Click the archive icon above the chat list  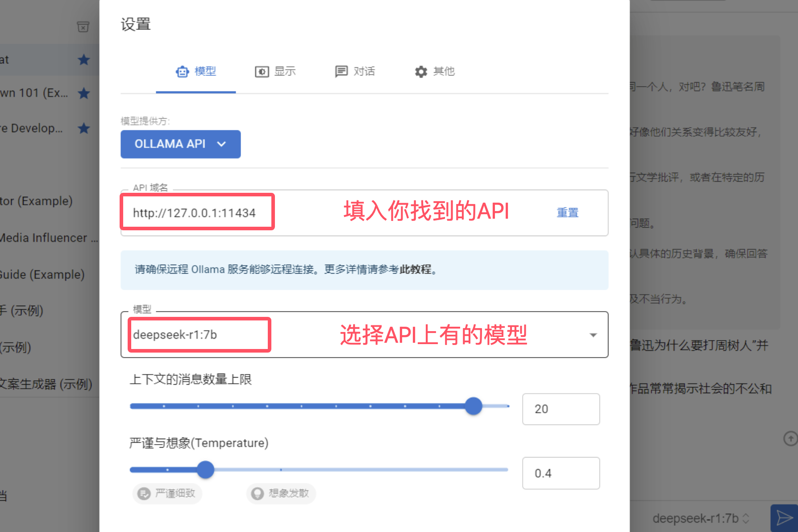[x=83, y=27]
